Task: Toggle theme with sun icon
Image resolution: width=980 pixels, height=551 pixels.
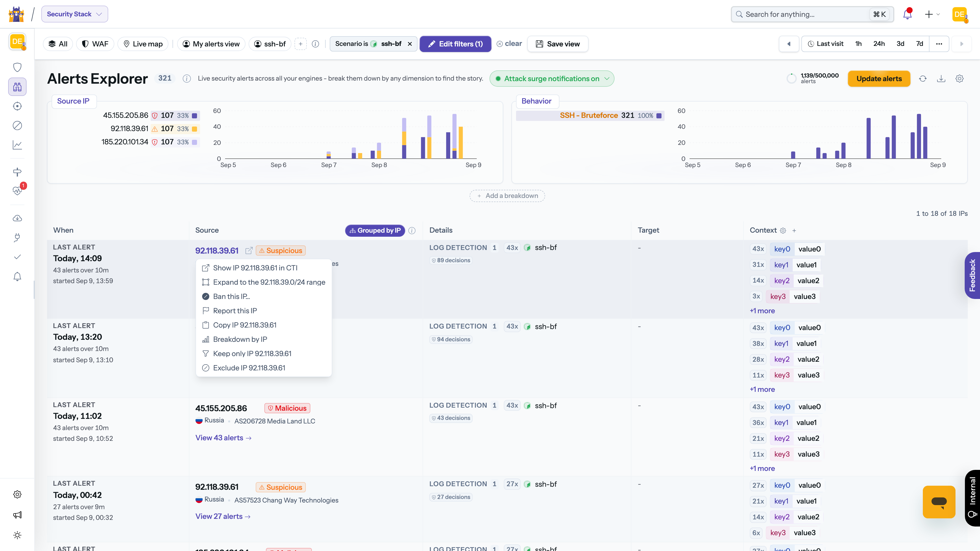Action: 17,535
